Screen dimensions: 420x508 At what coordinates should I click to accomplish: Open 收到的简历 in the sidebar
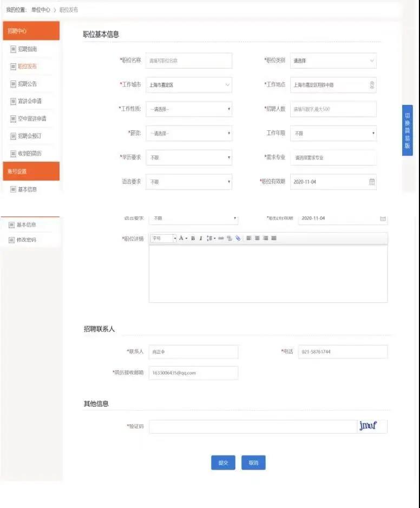point(29,153)
